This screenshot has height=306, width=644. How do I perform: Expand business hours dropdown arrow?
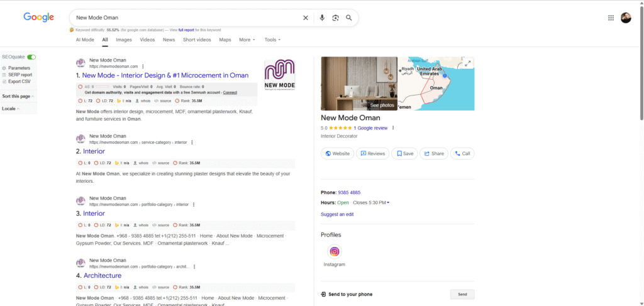click(388, 202)
